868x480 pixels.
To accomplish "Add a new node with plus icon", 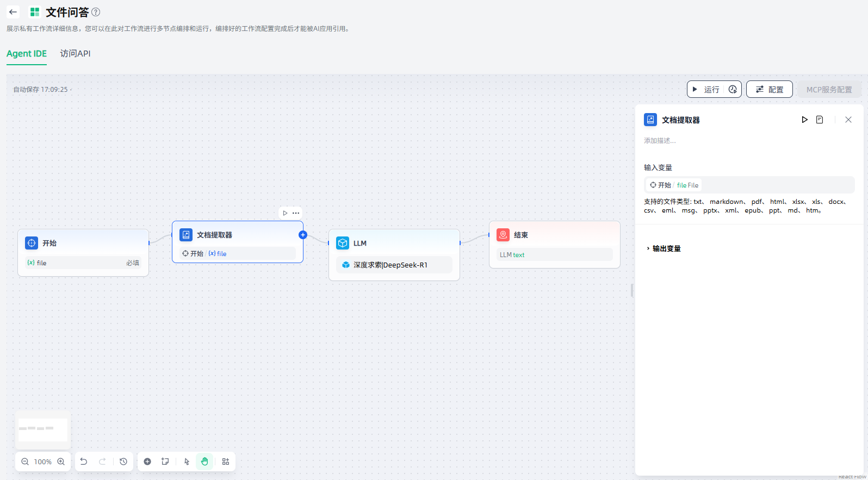I will click(147, 462).
